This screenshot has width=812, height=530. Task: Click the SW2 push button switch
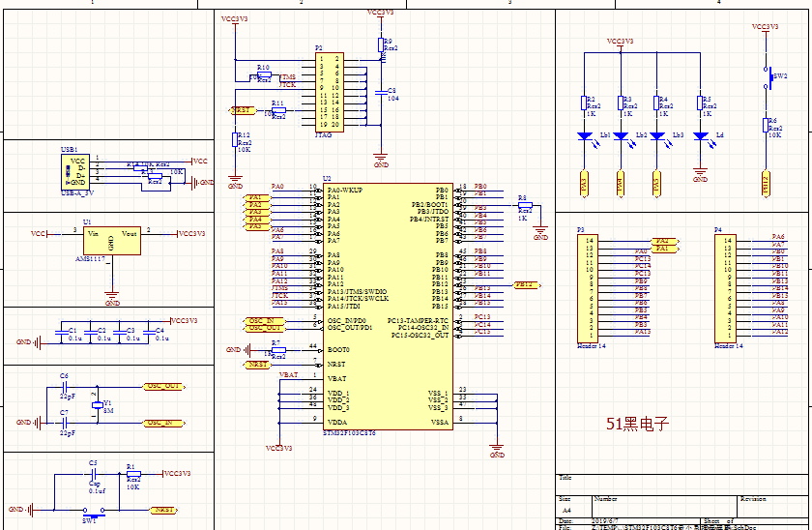pos(768,77)
